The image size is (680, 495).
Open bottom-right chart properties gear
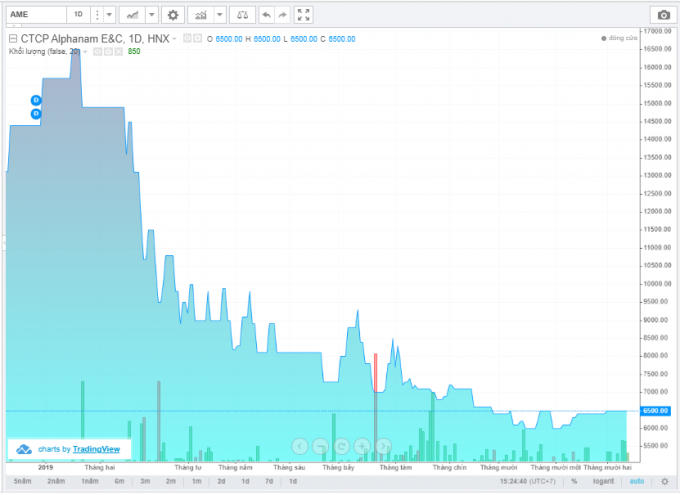pos(663,481)
